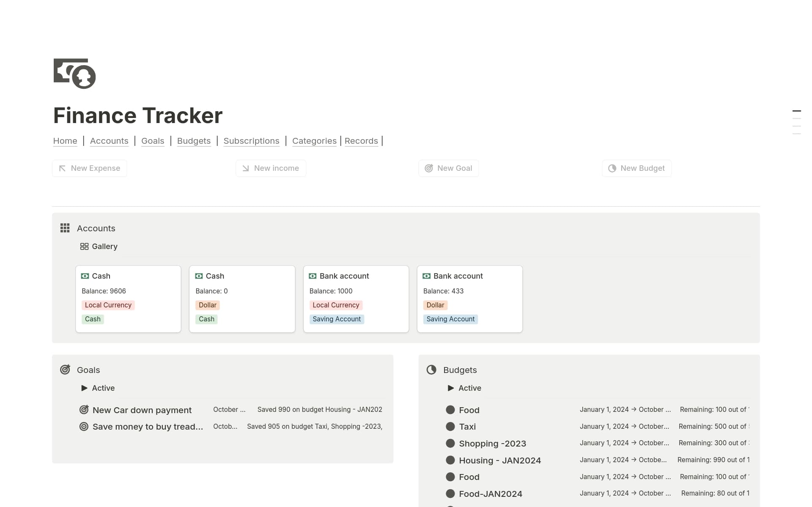Click the dot icon beside Taxi budget

click(x=450, y=427)
